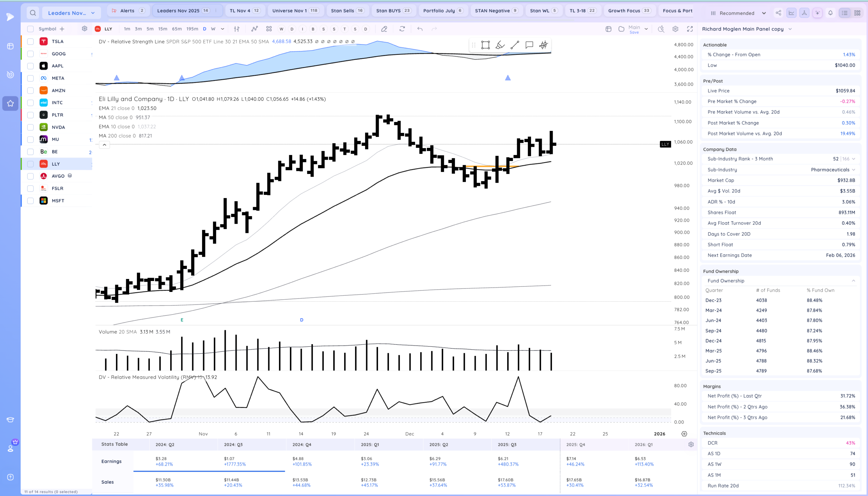The width and height of the screenshot is (868, 496).
Task: Expand the Richard Moglen Main Panel dropdown
Action: coord(790,29)
